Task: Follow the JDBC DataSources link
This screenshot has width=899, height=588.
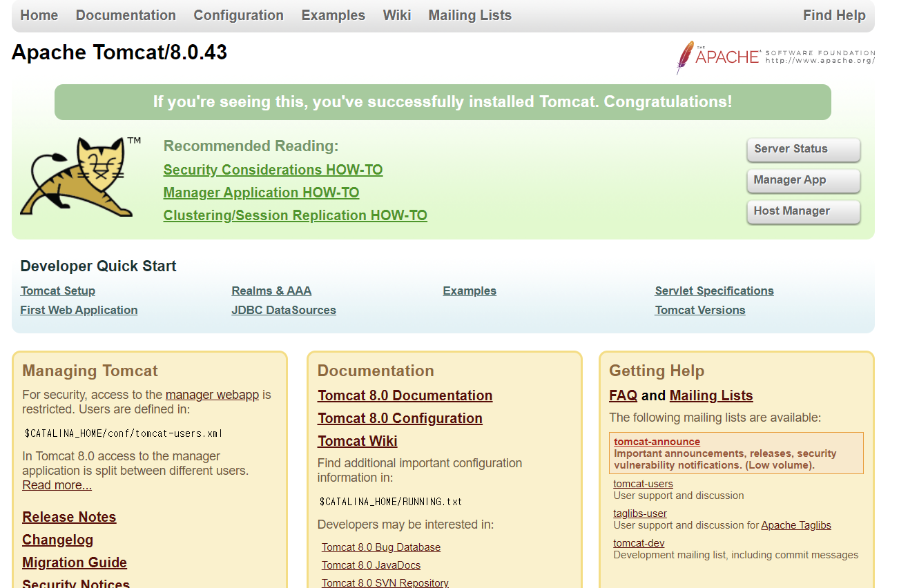Action: pyautogui.click(x=284, y=310)
